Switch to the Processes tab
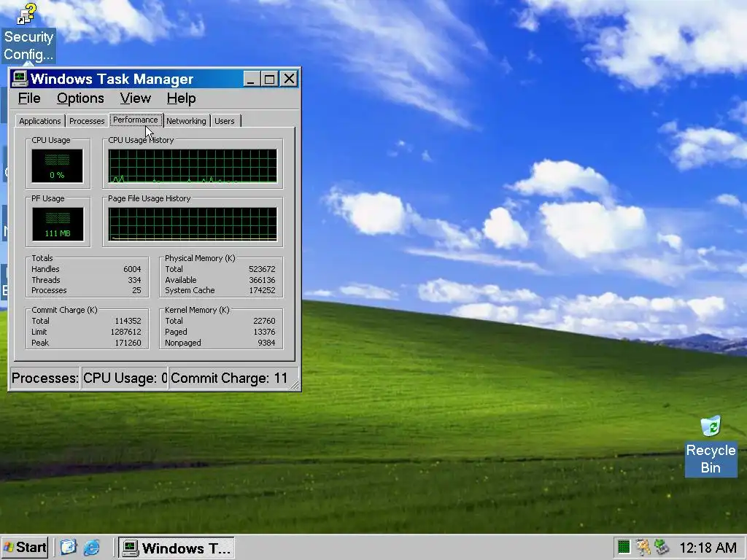Viewport: 747px width, 560px height. tap(87, 121)
